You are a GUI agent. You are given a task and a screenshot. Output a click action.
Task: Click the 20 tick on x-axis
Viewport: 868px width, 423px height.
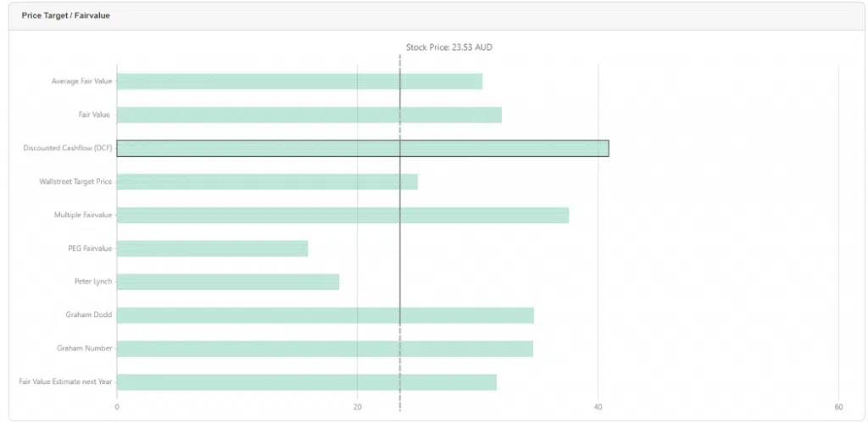point(357,407)
